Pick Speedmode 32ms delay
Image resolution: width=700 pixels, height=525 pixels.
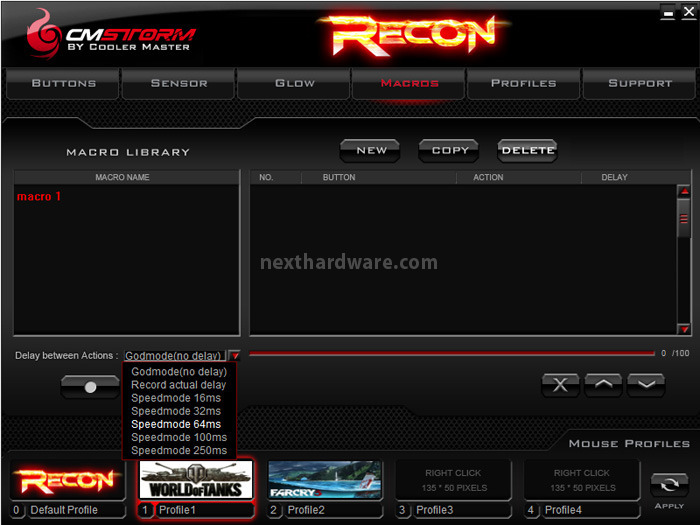(176, 411)
